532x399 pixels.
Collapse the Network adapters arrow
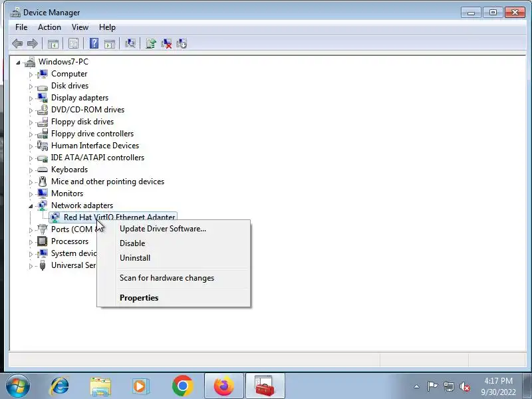click(x=31, y=206)
